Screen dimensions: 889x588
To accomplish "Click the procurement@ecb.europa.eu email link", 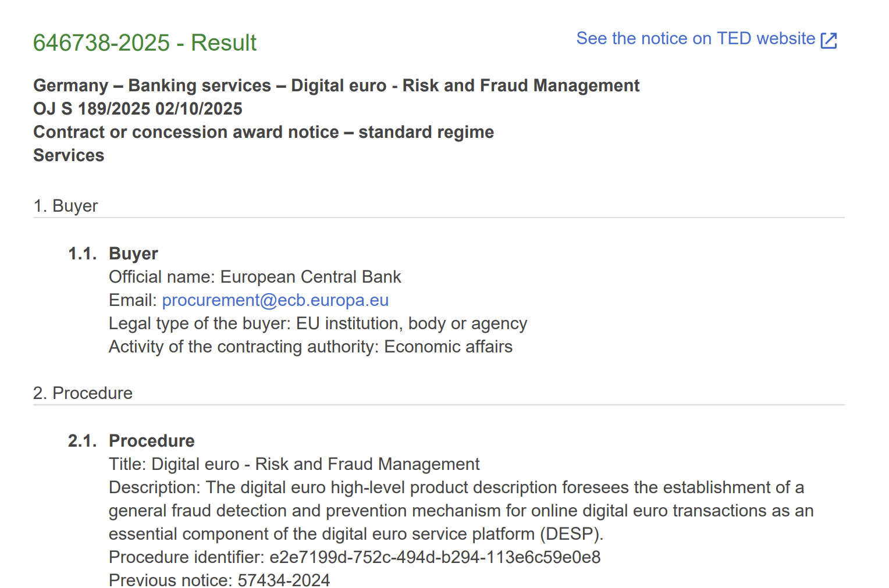I will click(275, 300).
